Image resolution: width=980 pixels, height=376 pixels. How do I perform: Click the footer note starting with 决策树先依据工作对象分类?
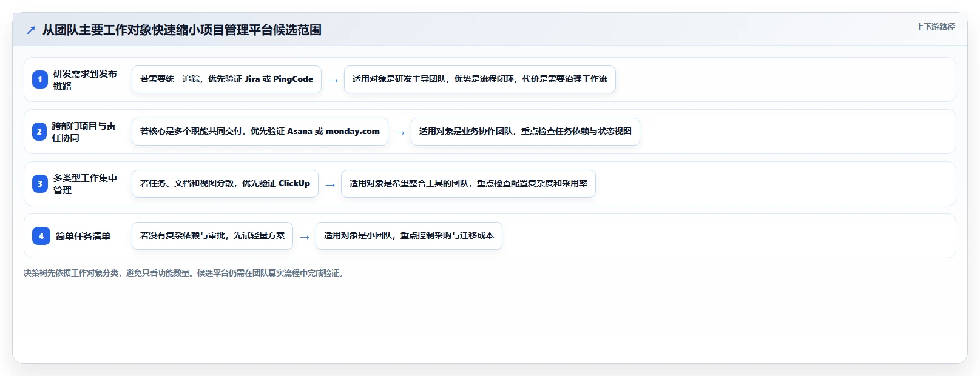[x=185, y=273]
